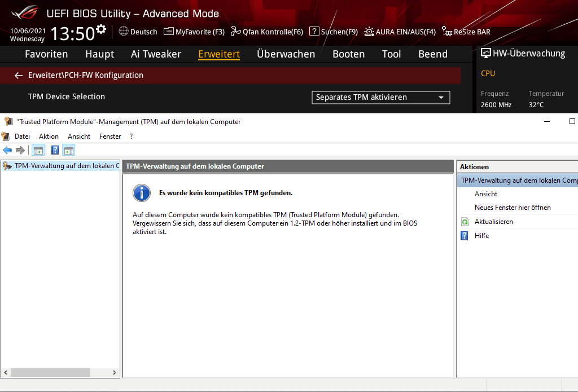Toggle AURA EIN/AUS (F4)
This screenshot has width=578, height=392.
pos(400,32)
